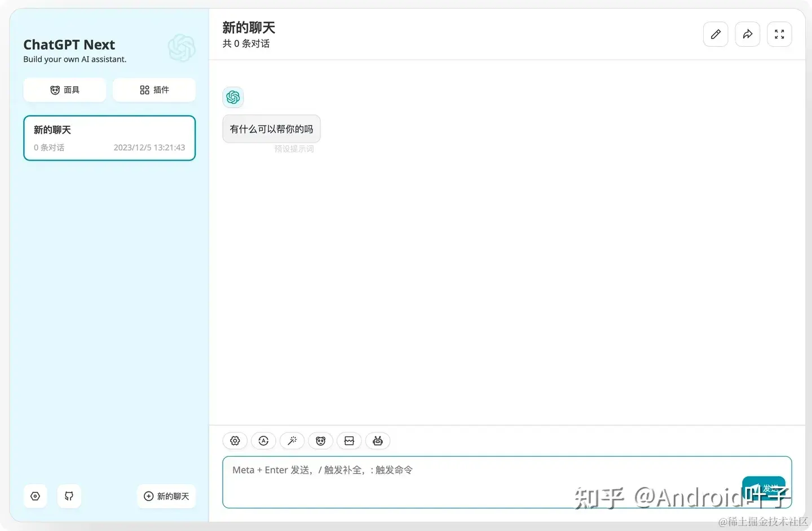Select the 新的聊天 conversation card

click(109, 138)
